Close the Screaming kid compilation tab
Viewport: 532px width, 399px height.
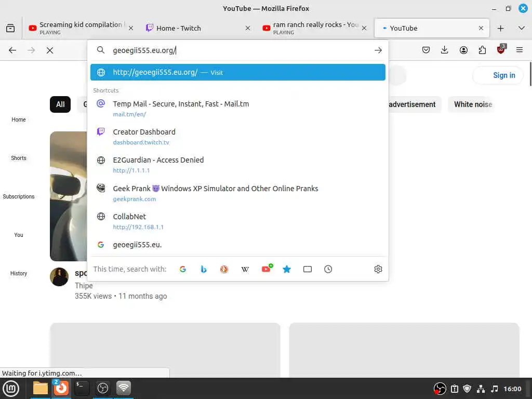point(131,28)
